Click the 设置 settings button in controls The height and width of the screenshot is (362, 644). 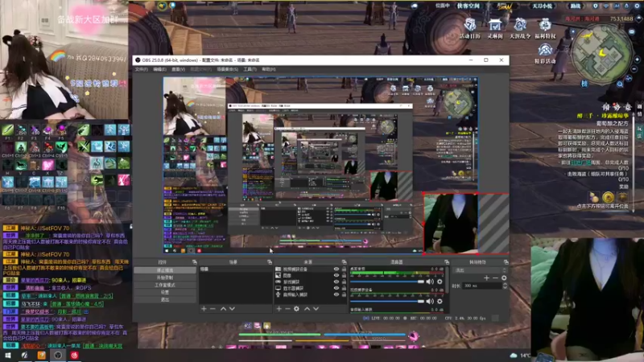(165, 292)
